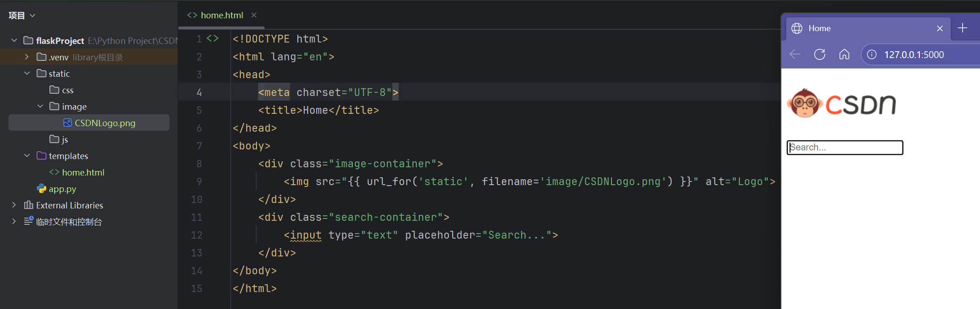
Task: Click the browser back arrow
Action: pos(795,54)
